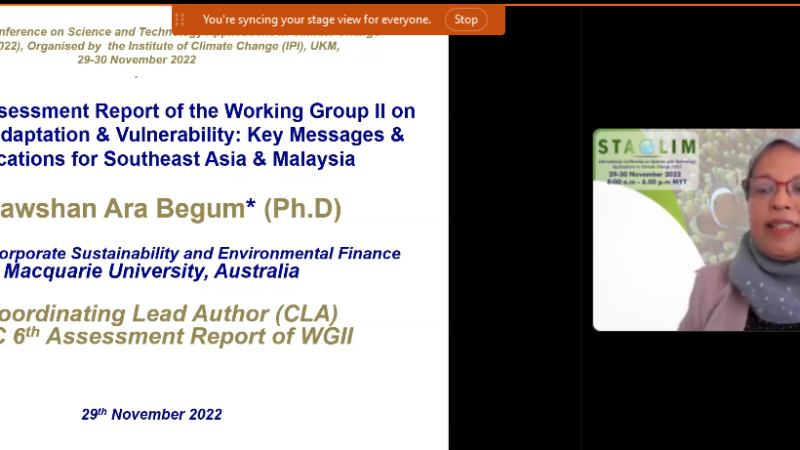Click 'Corporate Sustainability and Environmental Finance' text

[200, 253]
